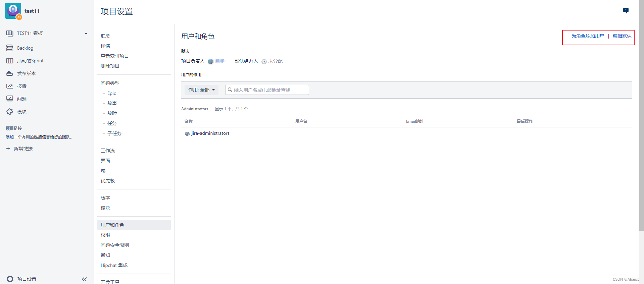
Task: Select the Epic issue type
Action: tap(112, 93)
